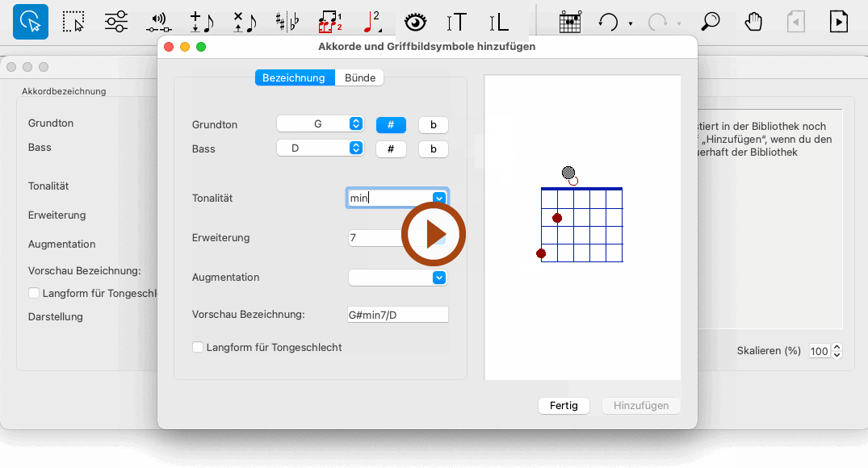Toggle sharp for Grundton

pyautogui.click(x=391, y=124)
